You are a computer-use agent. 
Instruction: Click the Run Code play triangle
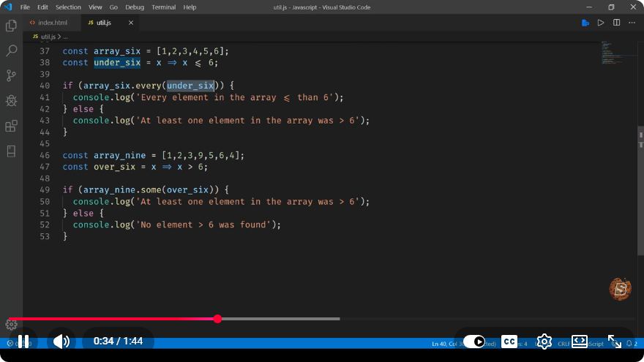[601, 23]
